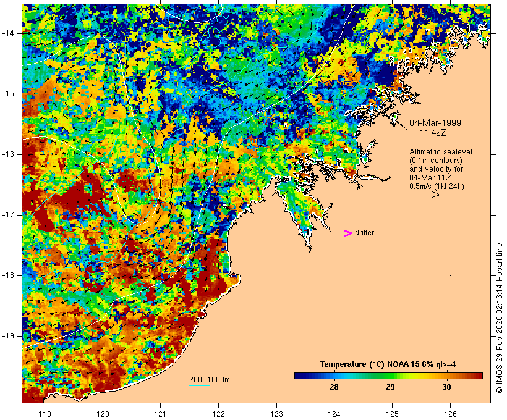Screen dimensions: 507x420
Task: Click the color bar tick label 28
Action: pyautogui.click(x=334, y=387)
